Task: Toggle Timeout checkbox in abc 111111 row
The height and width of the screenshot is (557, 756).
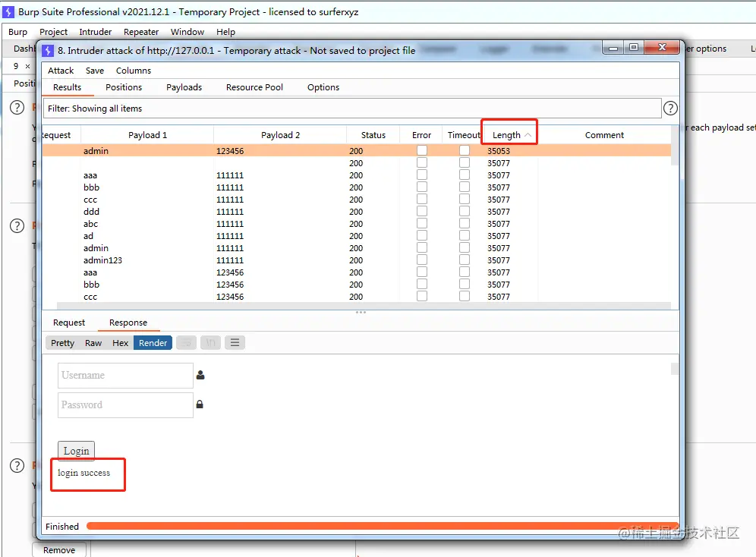Action: point(465,224)
